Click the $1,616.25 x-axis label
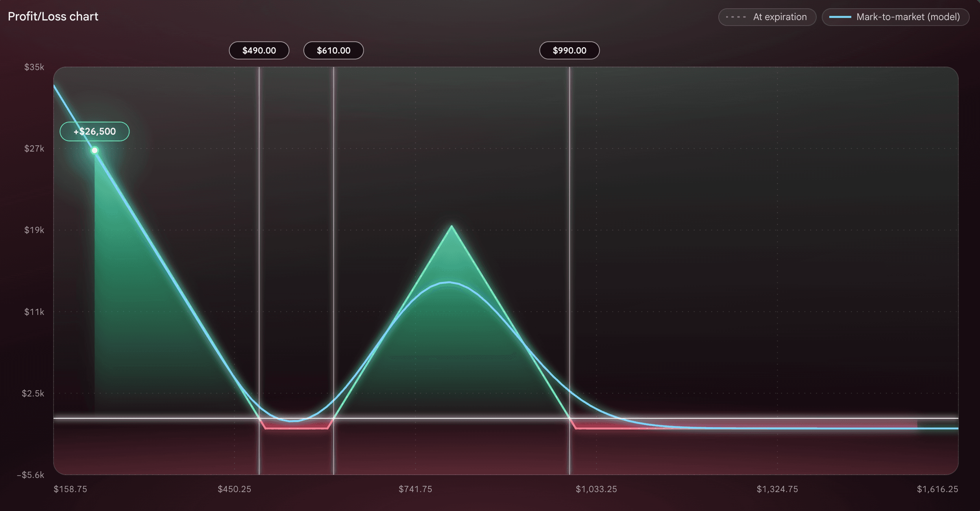This screenshot has height=511, width=980. pos(937,489)
